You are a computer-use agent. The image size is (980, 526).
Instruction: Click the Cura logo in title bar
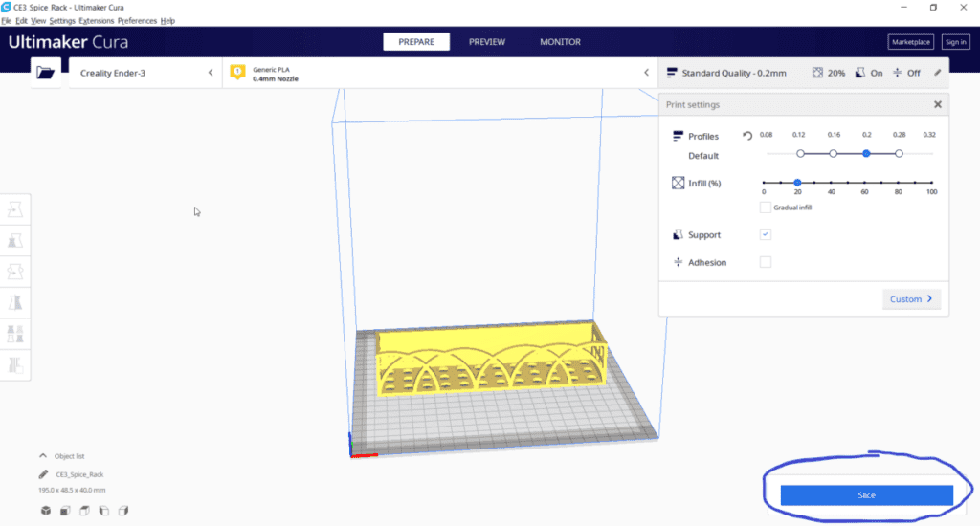pyautogui.click(x=7, y=7)
